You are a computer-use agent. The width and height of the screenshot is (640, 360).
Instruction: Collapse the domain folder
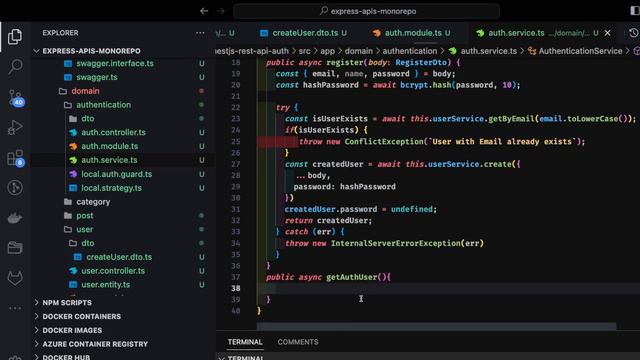point(85,91)
